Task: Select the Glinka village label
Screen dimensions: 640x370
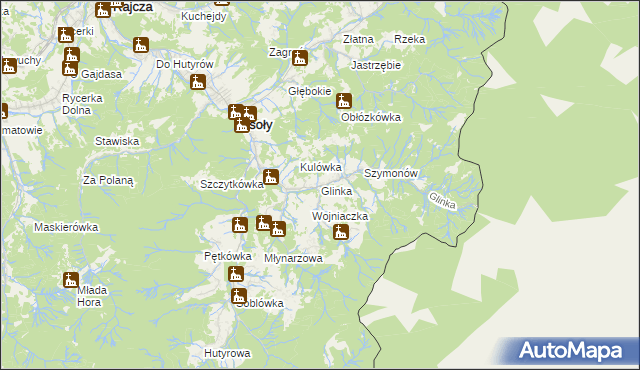Action: point(337,191)
